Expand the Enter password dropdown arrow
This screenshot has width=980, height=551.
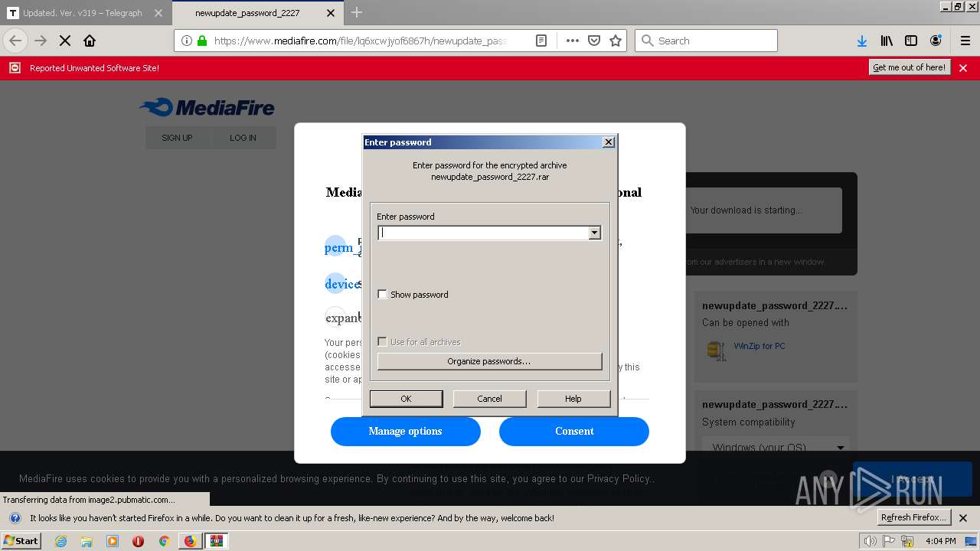(x=595, y=233)
